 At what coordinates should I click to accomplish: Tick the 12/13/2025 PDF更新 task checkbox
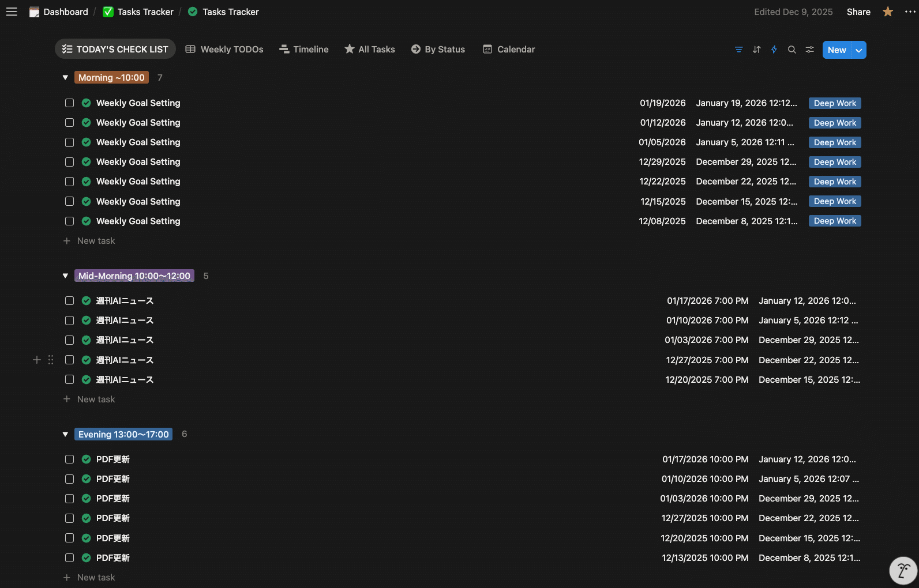[x=69, y=558]
